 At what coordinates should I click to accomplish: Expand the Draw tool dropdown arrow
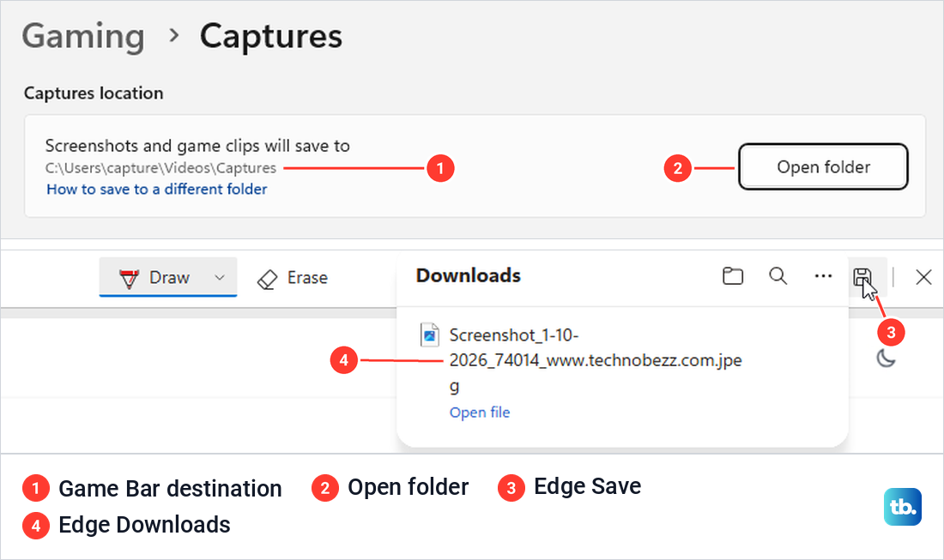[x=220, y=277]
